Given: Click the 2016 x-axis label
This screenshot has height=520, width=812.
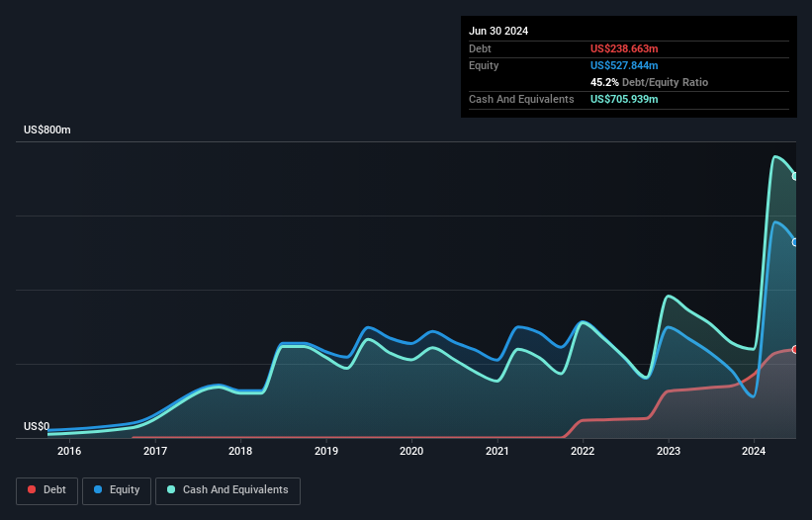Looking at the screenshot, I should pos(69,451).
